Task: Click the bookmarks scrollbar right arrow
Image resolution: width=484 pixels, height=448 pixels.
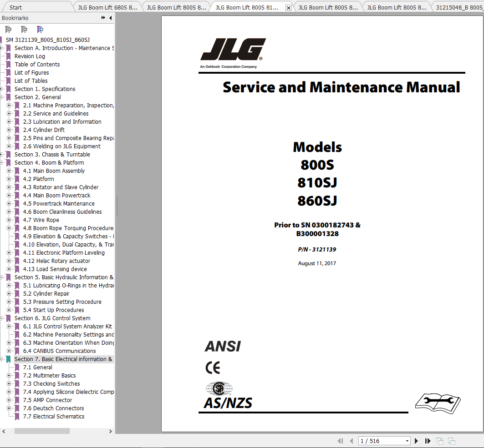Action: coord(111,431)
